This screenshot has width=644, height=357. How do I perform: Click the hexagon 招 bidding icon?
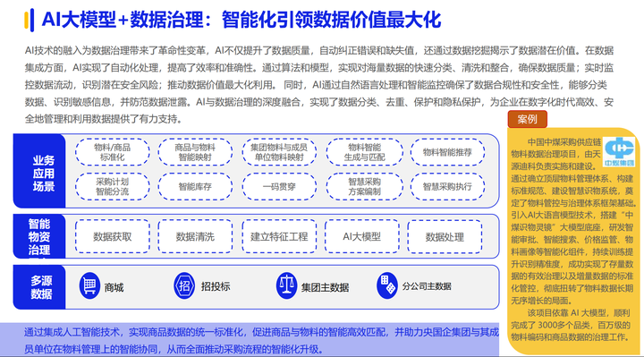[x=184, y=285]
